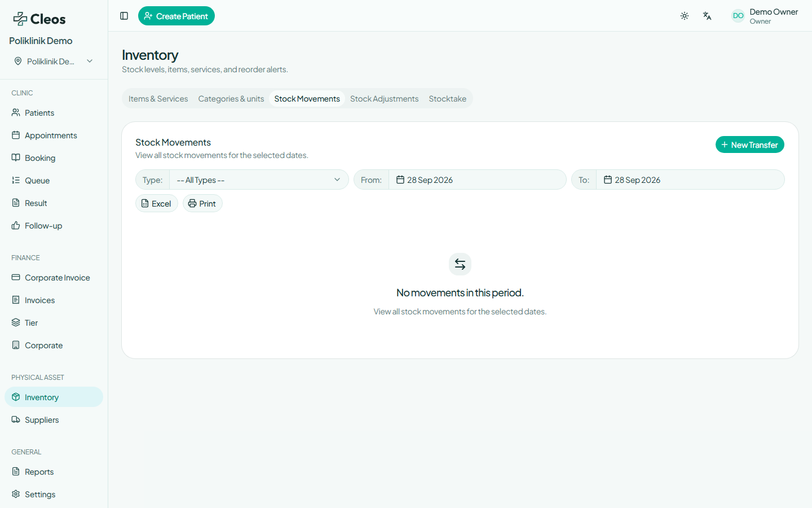Open the Queue page
This screenshot has height=508, width=812.
click(x=54, y=181)
